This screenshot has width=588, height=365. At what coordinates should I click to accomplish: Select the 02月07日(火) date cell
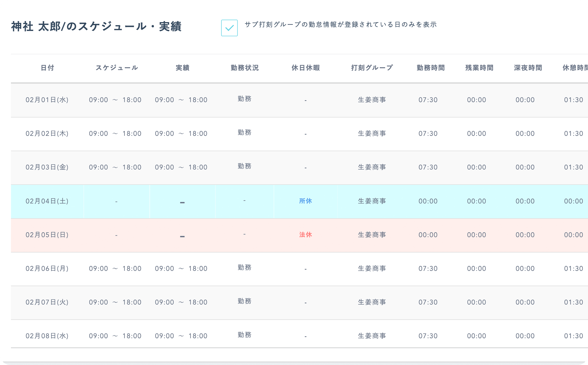pyautogui.click(x=47, y=302)
